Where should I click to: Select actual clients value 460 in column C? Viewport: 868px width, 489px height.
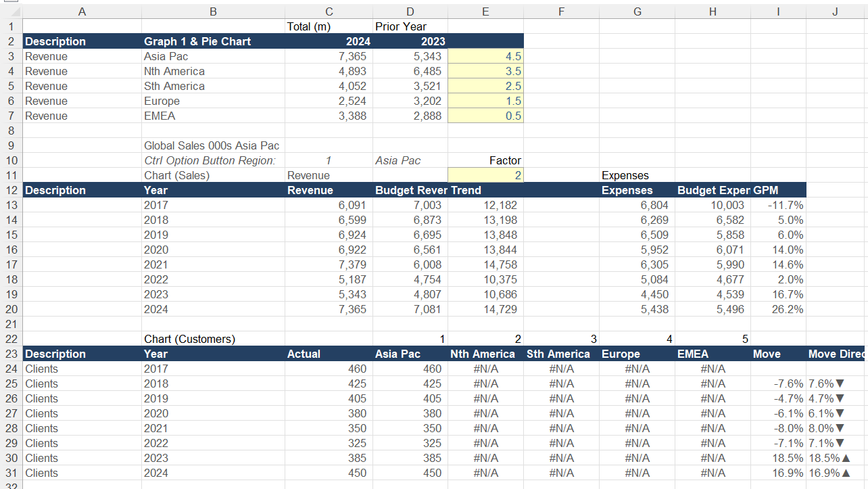(329, 369)
